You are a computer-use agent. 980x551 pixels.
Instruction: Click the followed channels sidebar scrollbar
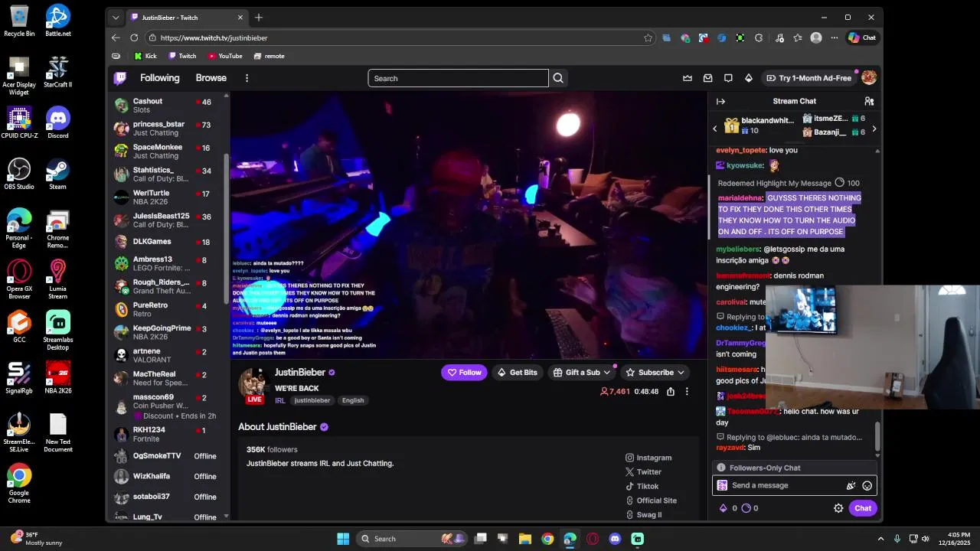tap(226, 230)
